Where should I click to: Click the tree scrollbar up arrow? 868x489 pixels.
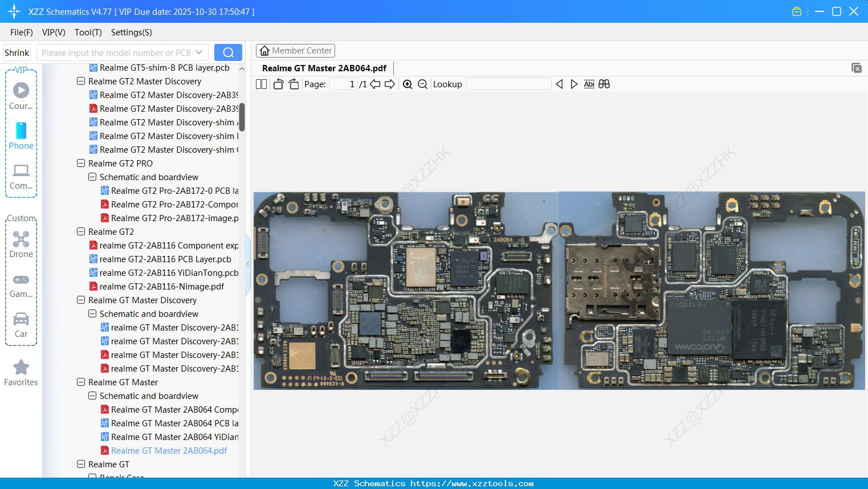[x=242, y=68]
